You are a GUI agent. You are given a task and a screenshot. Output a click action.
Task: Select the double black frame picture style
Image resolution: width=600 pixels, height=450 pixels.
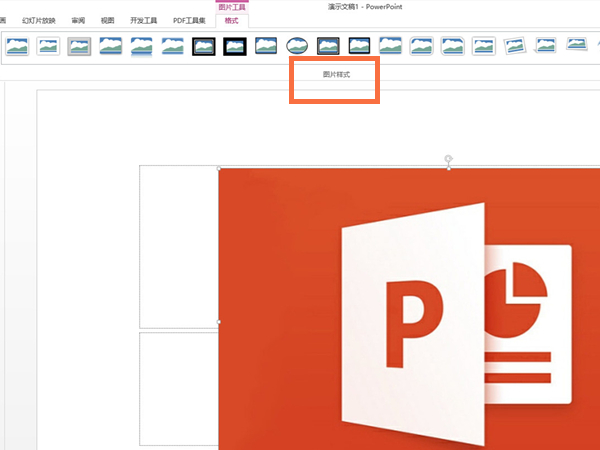tap(204, 46)
